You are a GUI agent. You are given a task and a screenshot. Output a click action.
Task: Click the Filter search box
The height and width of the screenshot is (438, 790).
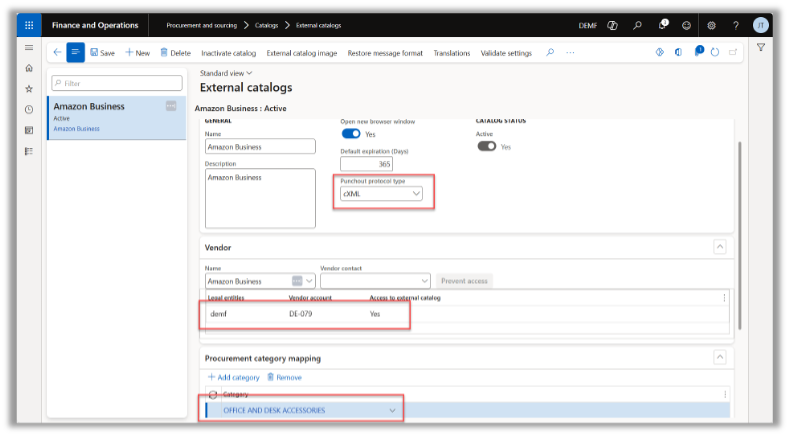pos(117,83)
